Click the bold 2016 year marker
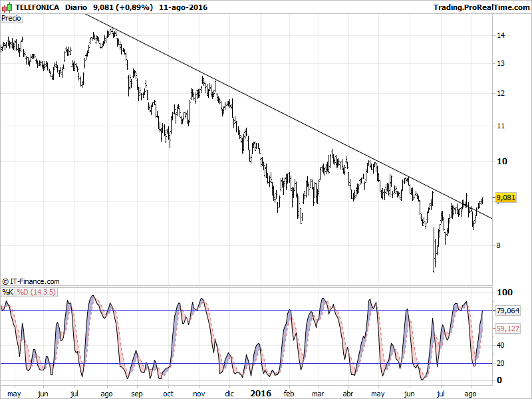The height and width of the screenshot is (399, 532). (x=259, y=394)
